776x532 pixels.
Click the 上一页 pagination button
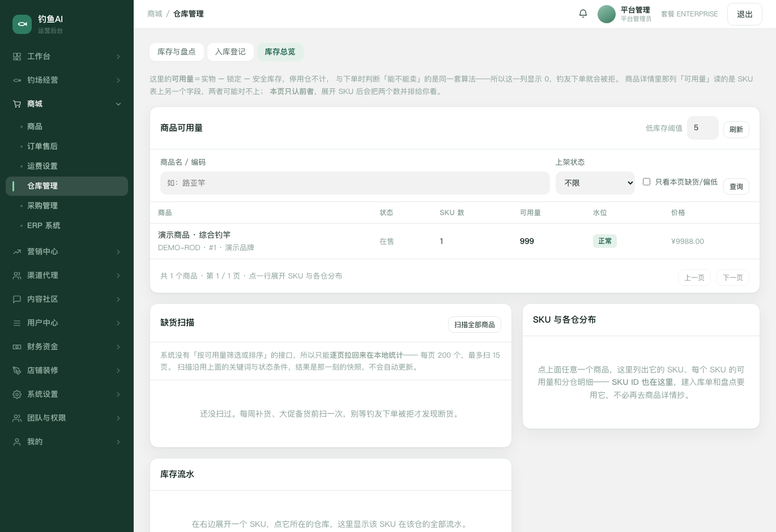694,278
